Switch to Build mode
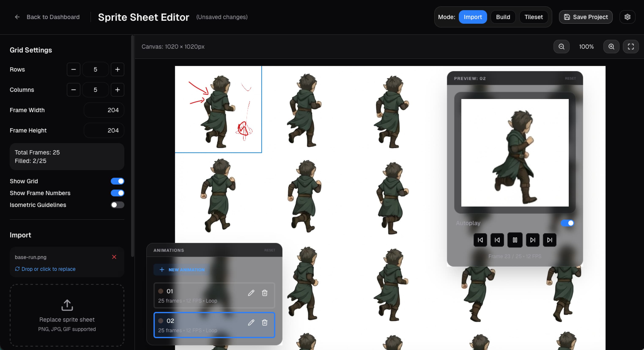Viewport: 644px width, 350px height. point(503,17)
